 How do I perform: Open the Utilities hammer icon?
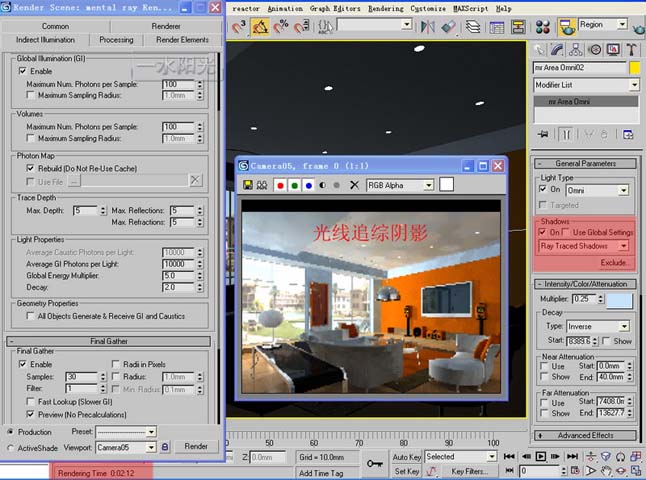pyautogui.click(x=631, y=50)
